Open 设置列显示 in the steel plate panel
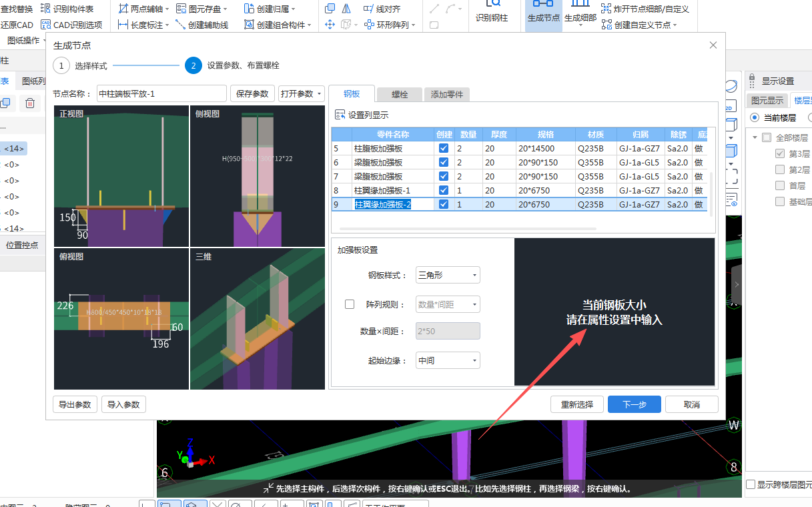812x507 pixels. coord(367,114)
